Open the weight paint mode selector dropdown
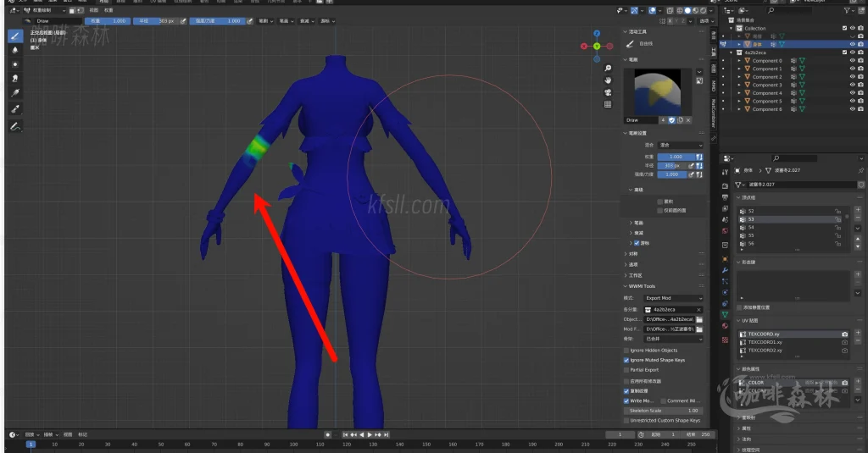Viewport: 868px width, 453px height. coord(44,10)
